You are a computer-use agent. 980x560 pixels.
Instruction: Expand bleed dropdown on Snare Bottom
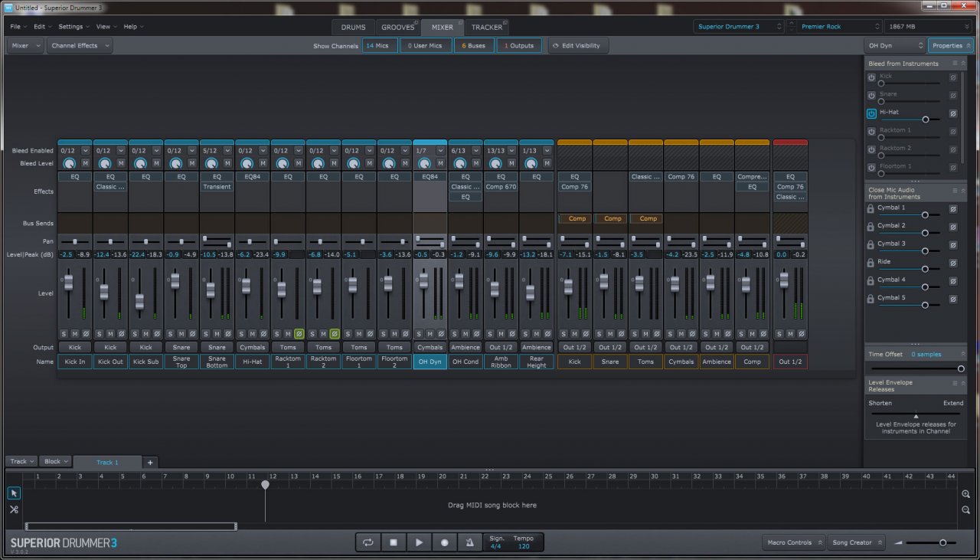click(x=227, y=151)
